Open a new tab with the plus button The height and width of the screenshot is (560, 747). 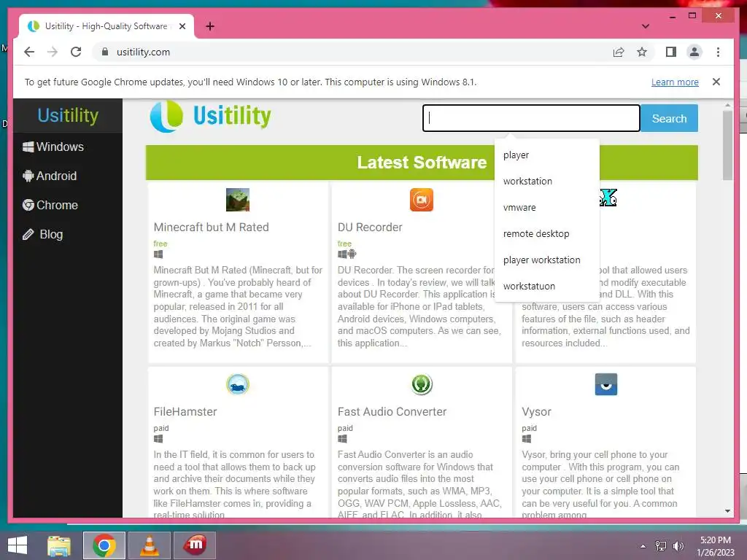tap(210, 26)
